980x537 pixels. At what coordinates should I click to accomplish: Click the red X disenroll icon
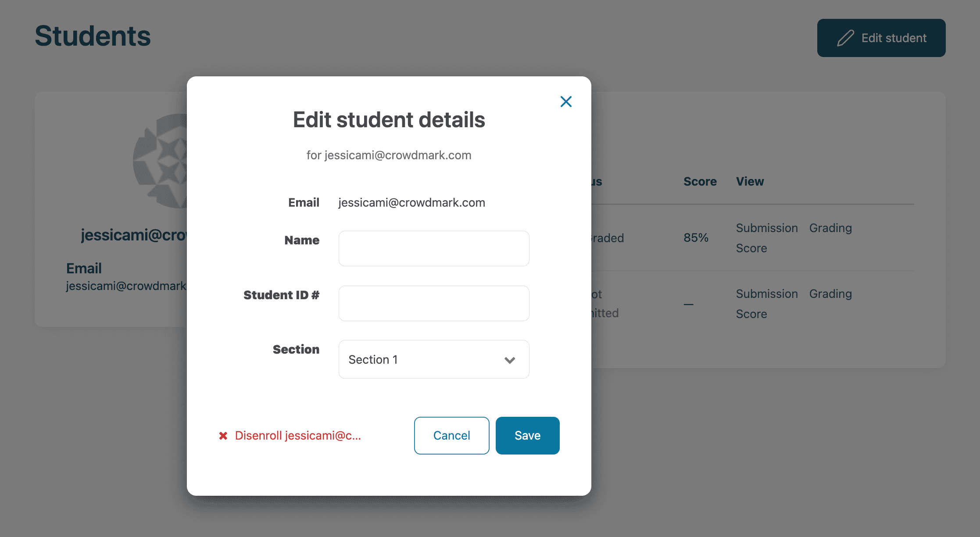click(223, 436)
